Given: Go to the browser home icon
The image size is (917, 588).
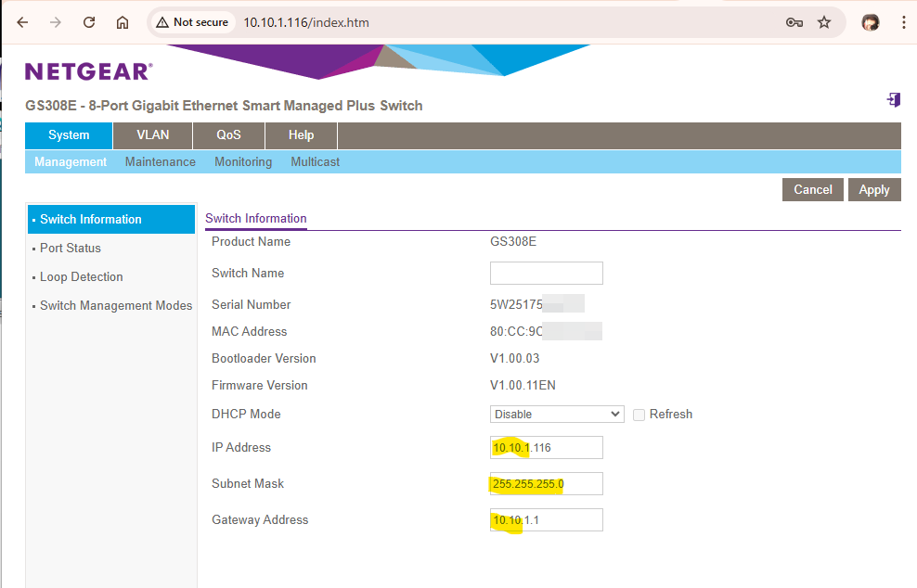Looking at the screenshot, I should coord(123,22).
